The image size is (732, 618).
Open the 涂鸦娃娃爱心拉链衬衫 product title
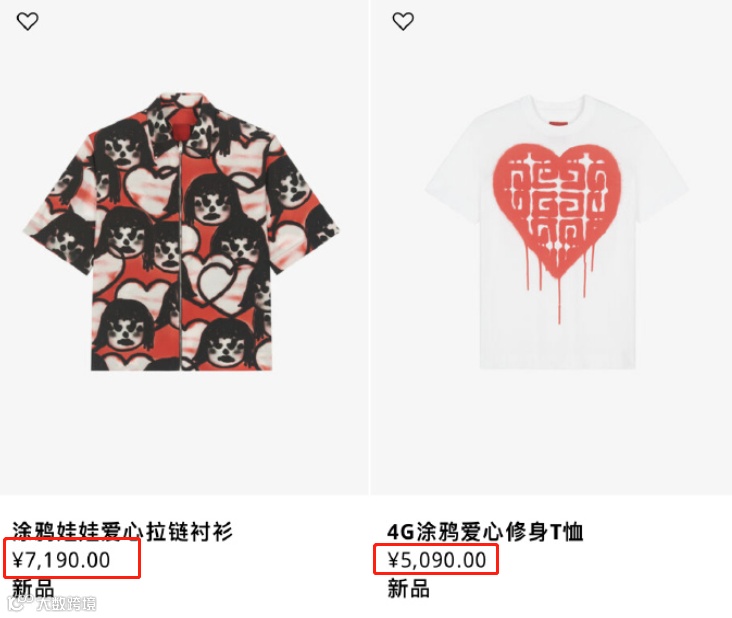click(x=122, y=531)
